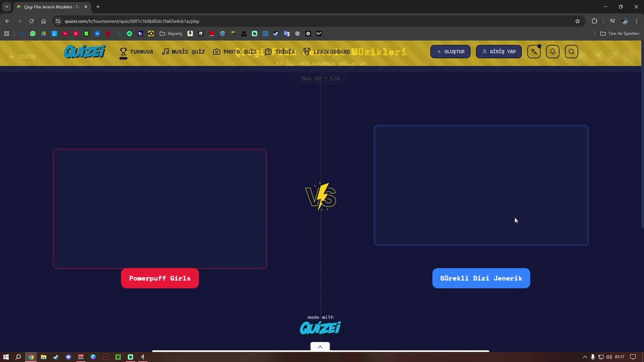Click the made with Quizei logo

(320, 328)
